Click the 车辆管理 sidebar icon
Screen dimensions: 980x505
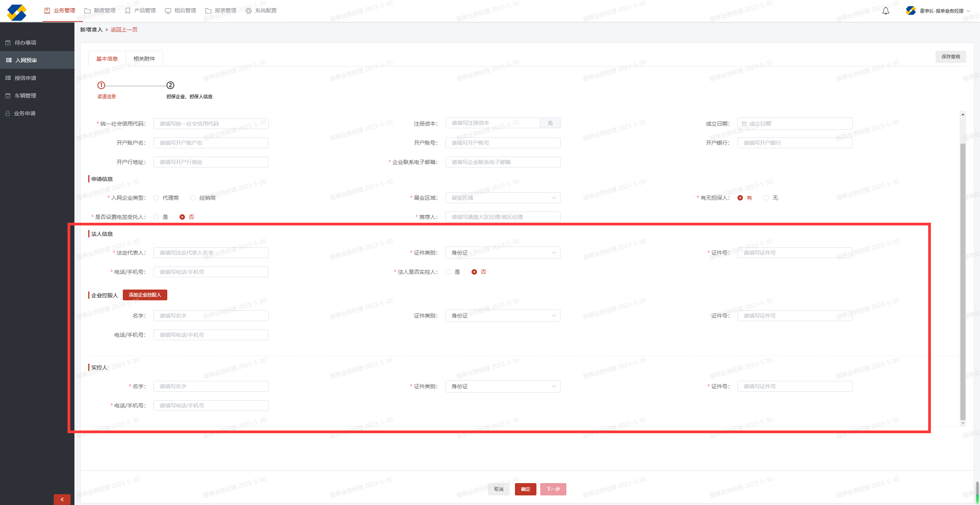click(8, 96)
